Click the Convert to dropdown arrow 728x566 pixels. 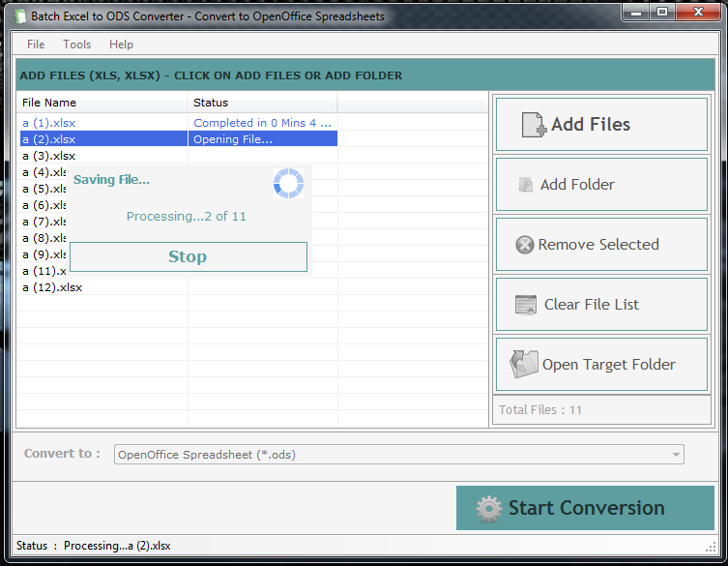pos(677,455)
